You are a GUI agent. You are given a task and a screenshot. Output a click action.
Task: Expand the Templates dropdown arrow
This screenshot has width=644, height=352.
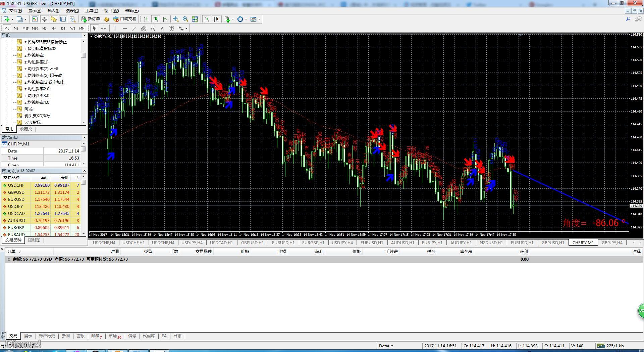pyautogui.click(x=259, y=19)
